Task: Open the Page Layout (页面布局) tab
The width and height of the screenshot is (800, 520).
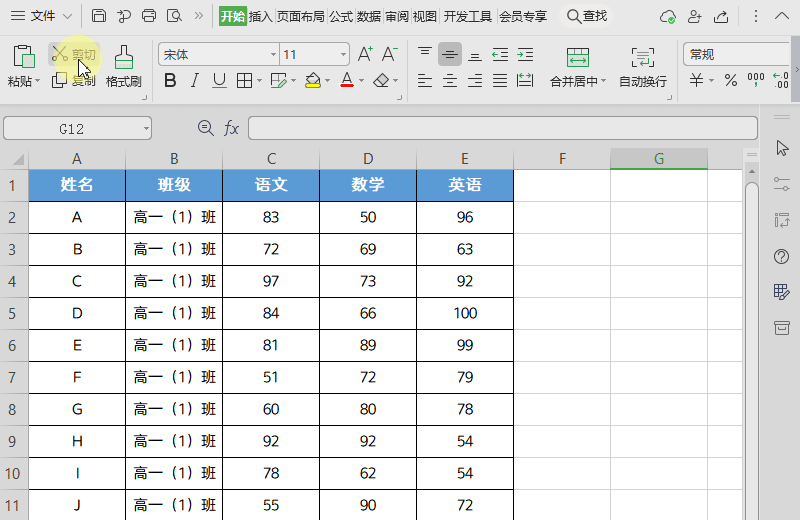Action: click(301, 16)
